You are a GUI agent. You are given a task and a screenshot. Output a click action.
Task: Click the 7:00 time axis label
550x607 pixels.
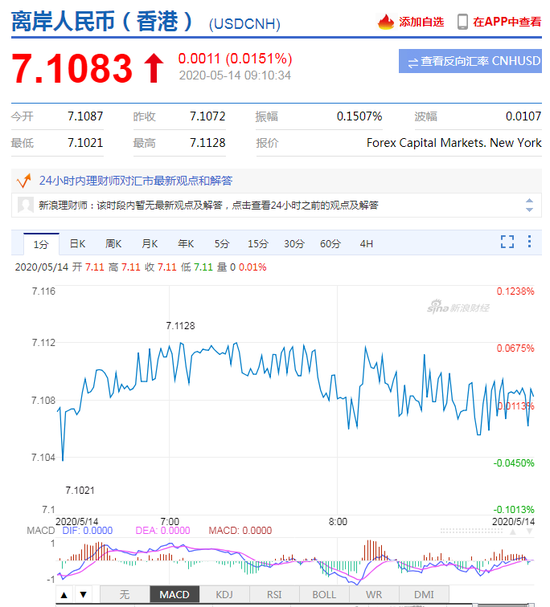pos(170,521)
